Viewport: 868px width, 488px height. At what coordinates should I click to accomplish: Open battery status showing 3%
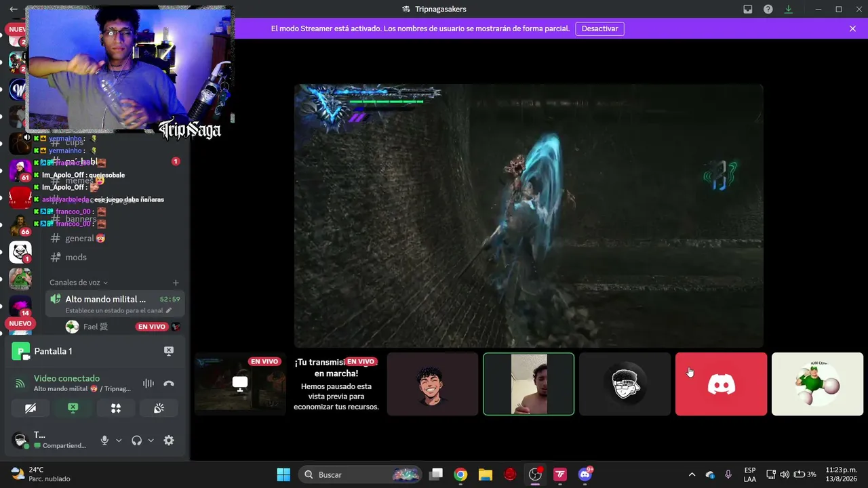[x=805, y=474]
